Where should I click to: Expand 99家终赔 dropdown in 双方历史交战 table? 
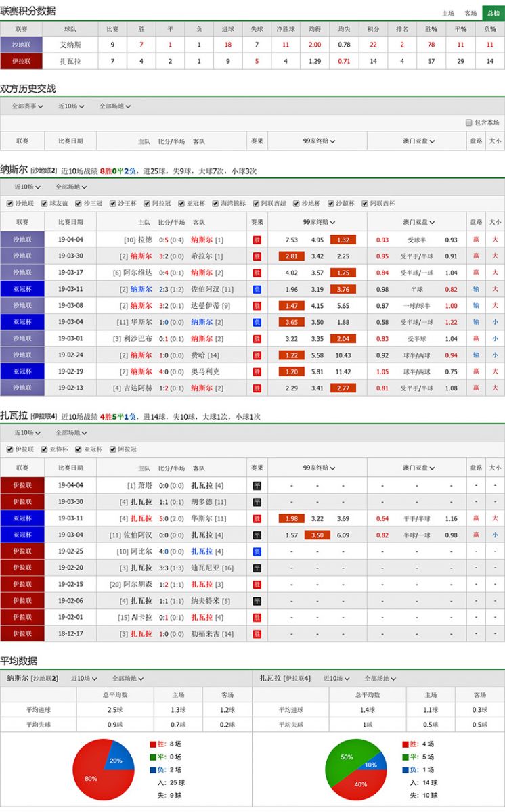[x=317, y=141]
